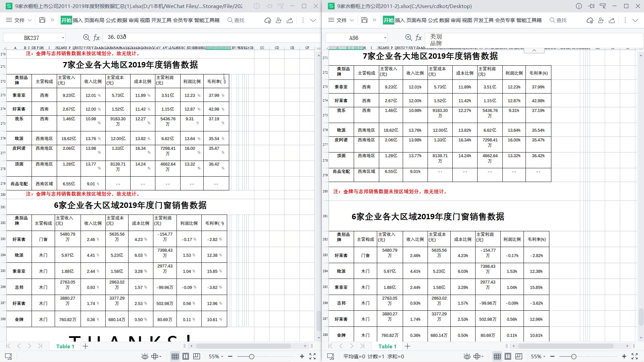Viewport: 644px width, 362px height.
Task: Select Table 1 sheet tab in left window
Action: pos(65,346)
